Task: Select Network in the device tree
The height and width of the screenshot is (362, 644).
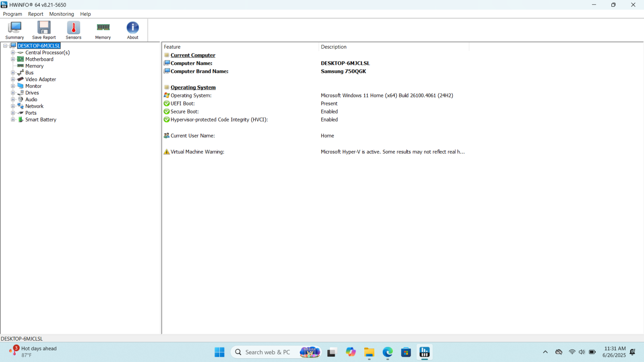Action: click(34, 106)
